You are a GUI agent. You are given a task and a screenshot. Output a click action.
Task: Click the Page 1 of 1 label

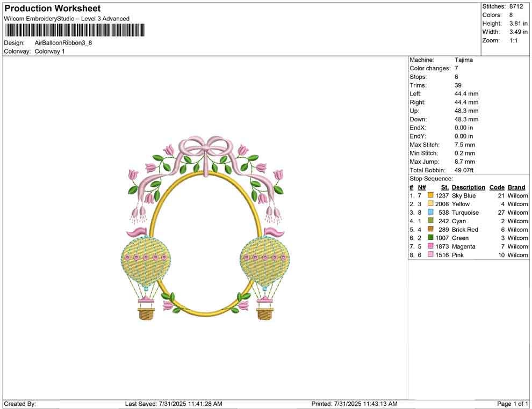[x=511, y=403]
